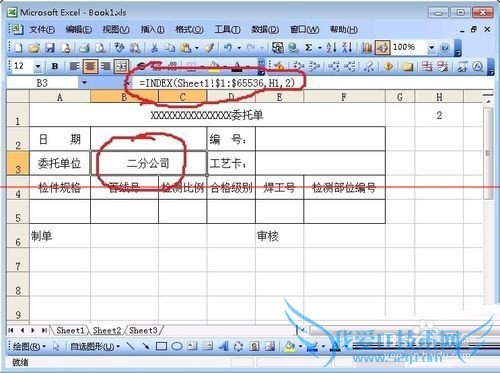The image size is (500, 373).
Task: Open the 格式(O) menu
Action: click(x=189, y=30)
